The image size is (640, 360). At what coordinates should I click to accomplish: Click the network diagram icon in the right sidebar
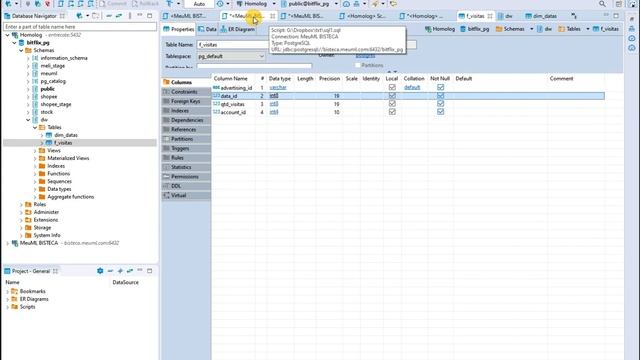click(x=632, y=29)
